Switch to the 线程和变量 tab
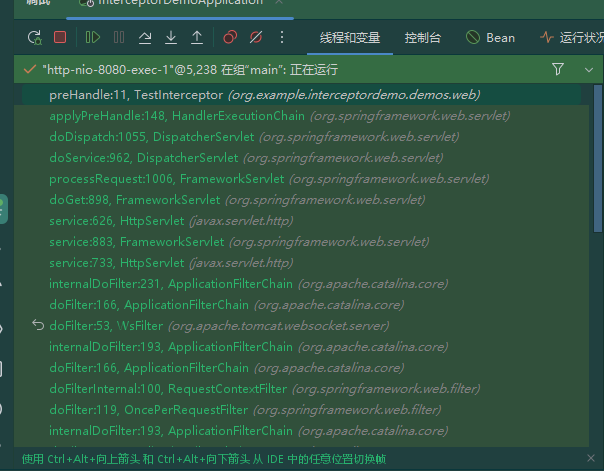 350,38
